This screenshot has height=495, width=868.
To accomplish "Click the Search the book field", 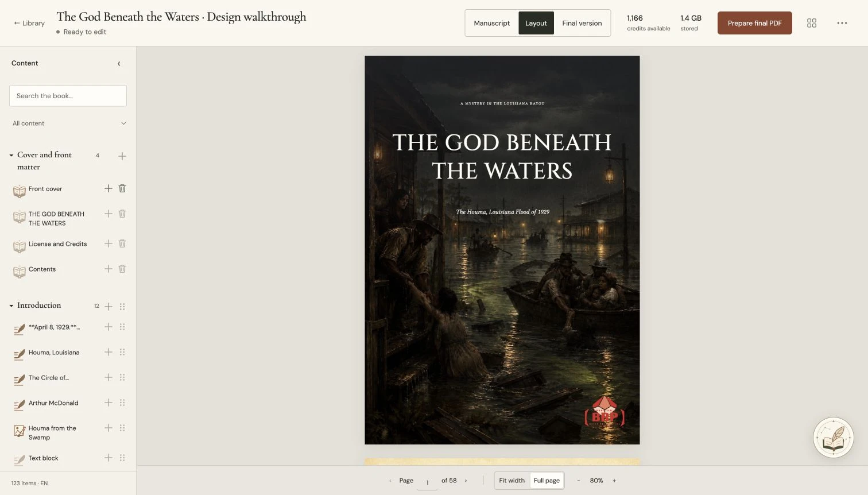I will click(68, 96).
